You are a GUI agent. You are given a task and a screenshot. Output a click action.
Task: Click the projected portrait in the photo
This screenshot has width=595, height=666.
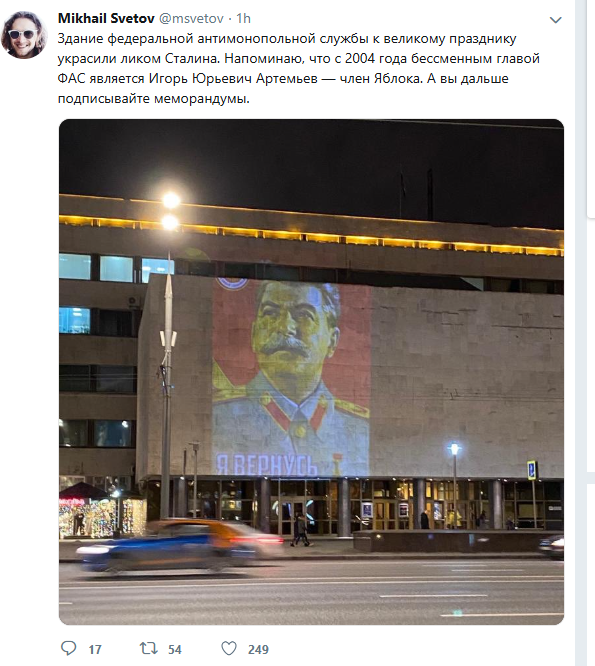coord(291,377)
